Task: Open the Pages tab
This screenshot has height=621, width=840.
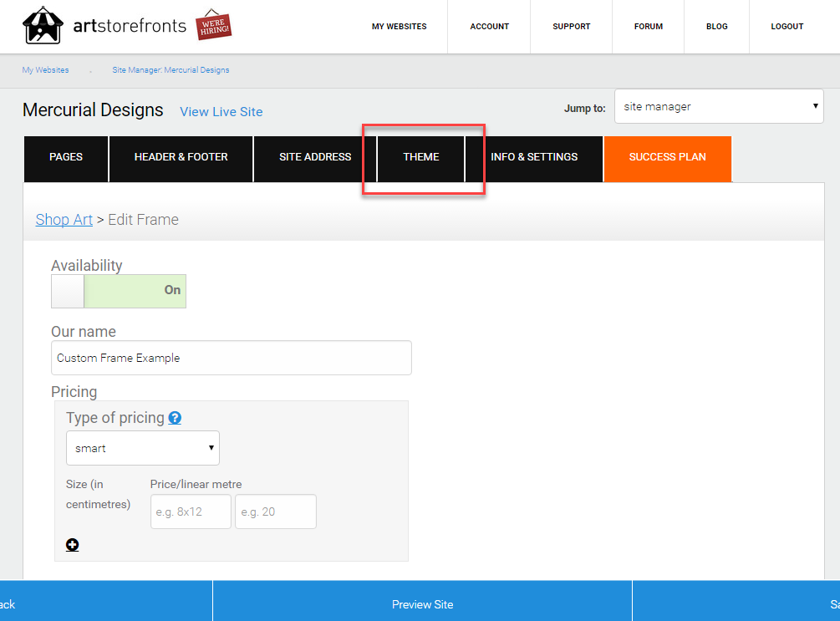Action: tap(66, 157)
